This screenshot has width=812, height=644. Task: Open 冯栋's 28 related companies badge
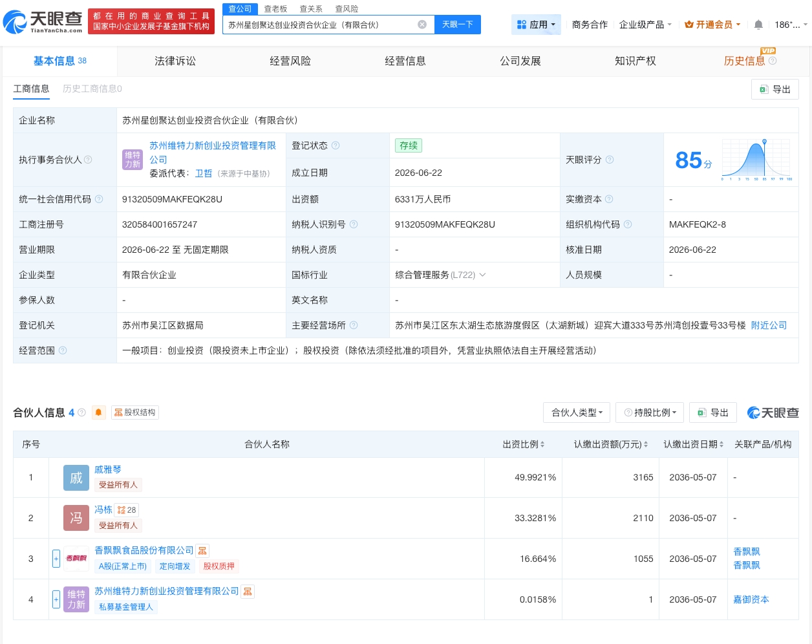click(127, 510)
